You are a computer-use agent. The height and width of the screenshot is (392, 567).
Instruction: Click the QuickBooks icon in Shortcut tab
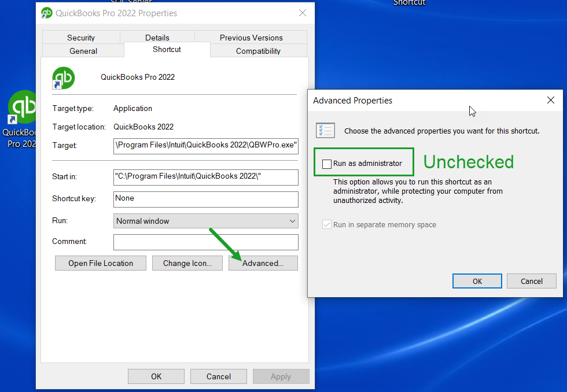coord(63,77)
